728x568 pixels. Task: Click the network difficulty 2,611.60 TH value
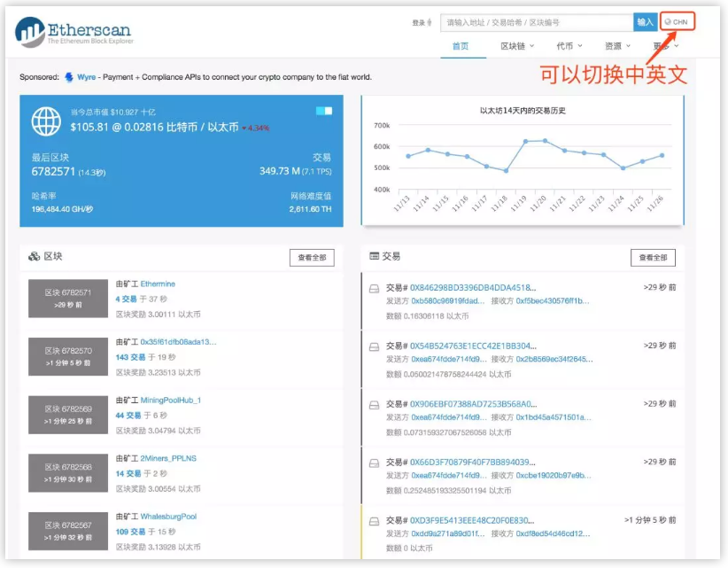(x=310, y=209)
